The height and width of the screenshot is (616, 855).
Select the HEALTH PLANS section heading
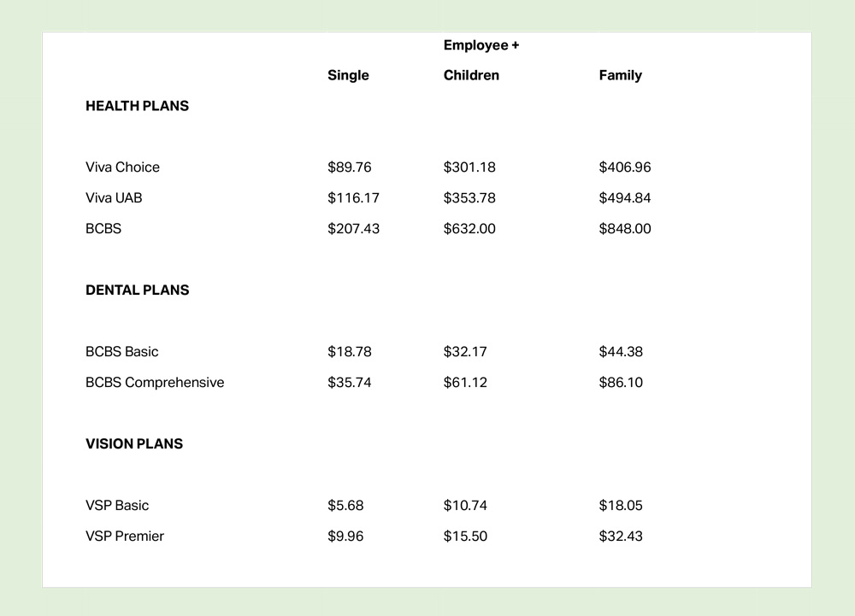[137, 106]
